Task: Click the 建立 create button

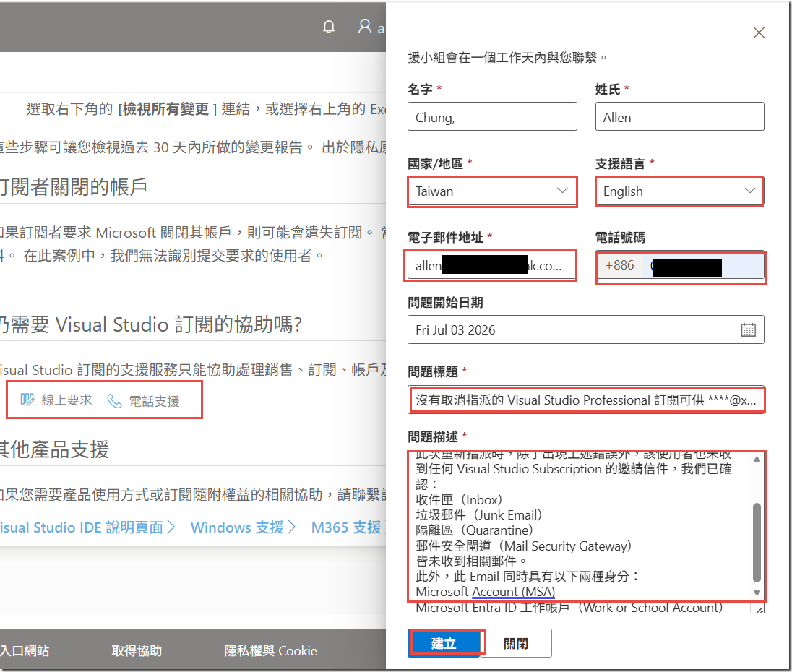Action: [444, 643]
